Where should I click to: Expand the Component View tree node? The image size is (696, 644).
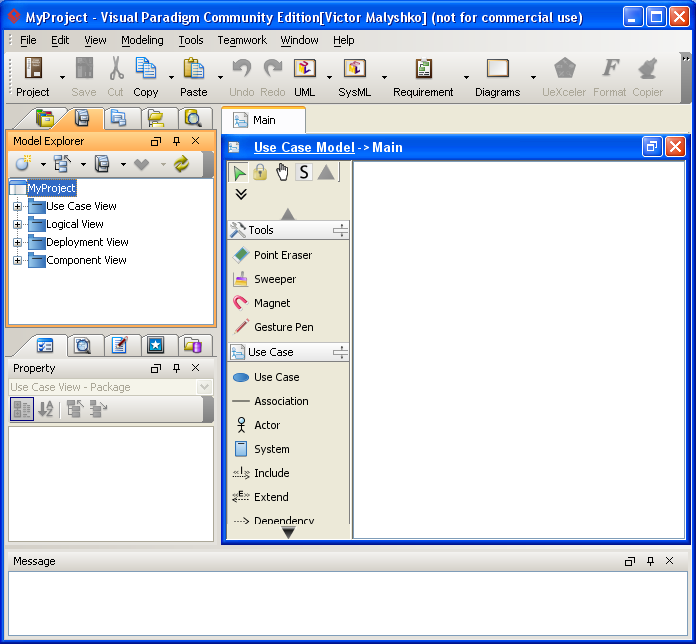pyautogui.click(x=17, y=261)
